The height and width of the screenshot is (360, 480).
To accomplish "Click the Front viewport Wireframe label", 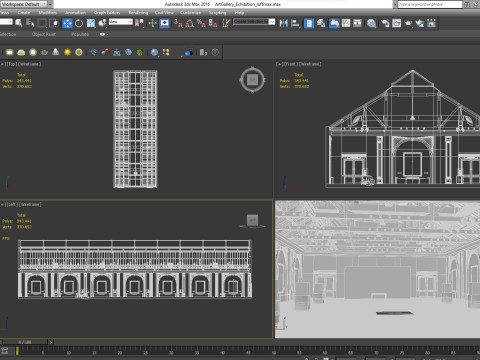I will pyautogui.click(x=310, y=64).
